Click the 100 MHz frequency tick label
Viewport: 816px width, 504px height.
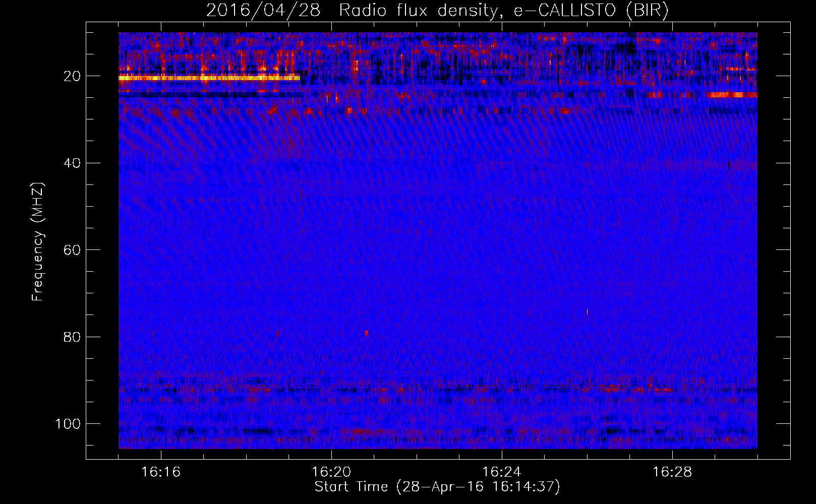[68, 423]
